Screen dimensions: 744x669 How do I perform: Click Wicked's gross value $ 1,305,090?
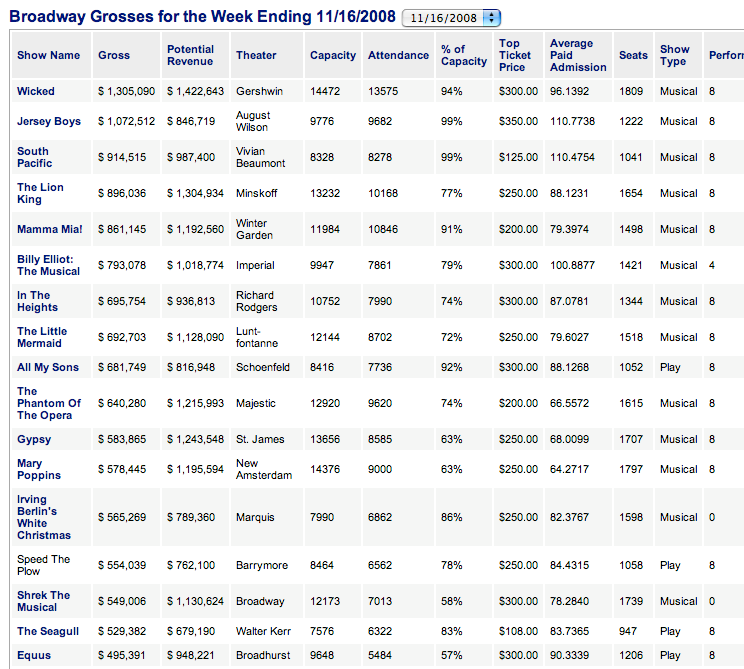(126, 91)
